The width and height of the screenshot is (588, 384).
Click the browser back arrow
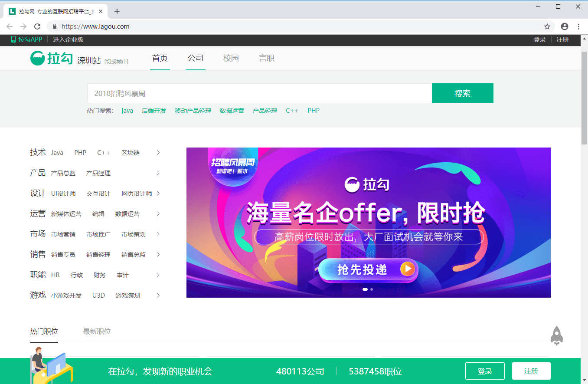pos(10,26)
